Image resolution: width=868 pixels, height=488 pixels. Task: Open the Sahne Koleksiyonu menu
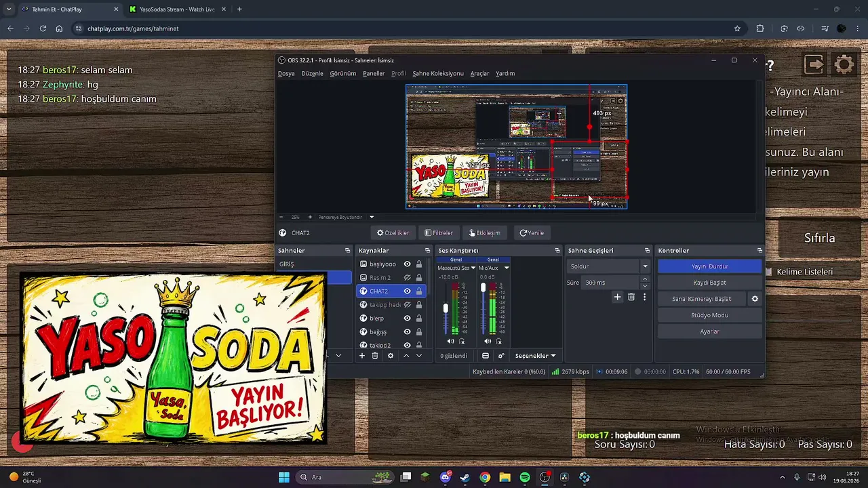438,73
